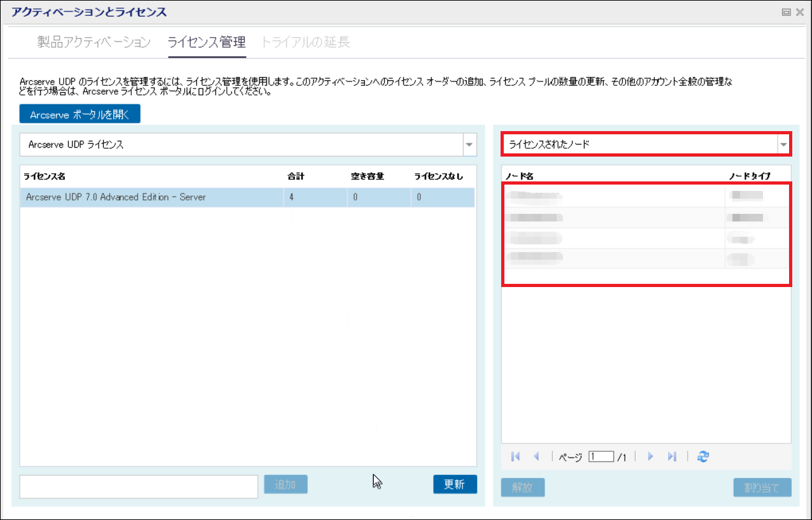Close the アクティベーションとライセンス dialog
This screenshot has width=812, height=520.
(800, 12)
